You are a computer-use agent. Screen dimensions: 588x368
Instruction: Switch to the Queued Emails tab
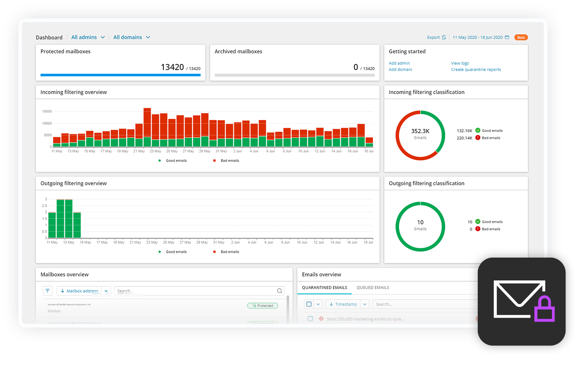pyautogui.click(x=373, y=288)
